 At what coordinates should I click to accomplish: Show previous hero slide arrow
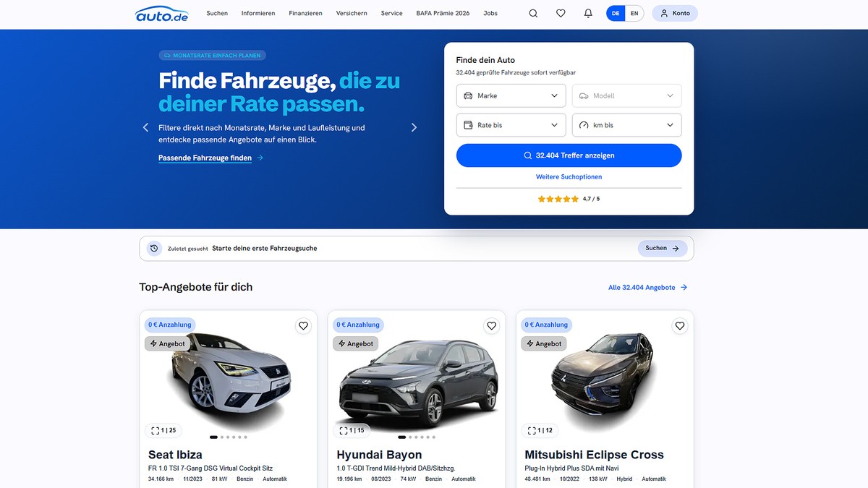(x=145, y=127)
